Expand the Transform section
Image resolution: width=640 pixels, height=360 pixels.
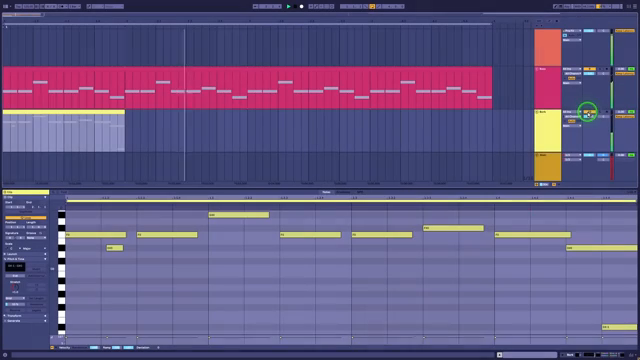tap(45, 316)
